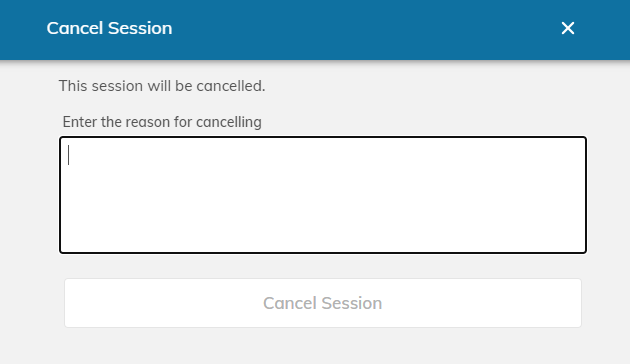Click the grey dialog body below the button
This screenshot has height=364, width=630.
tap(315, 346)
